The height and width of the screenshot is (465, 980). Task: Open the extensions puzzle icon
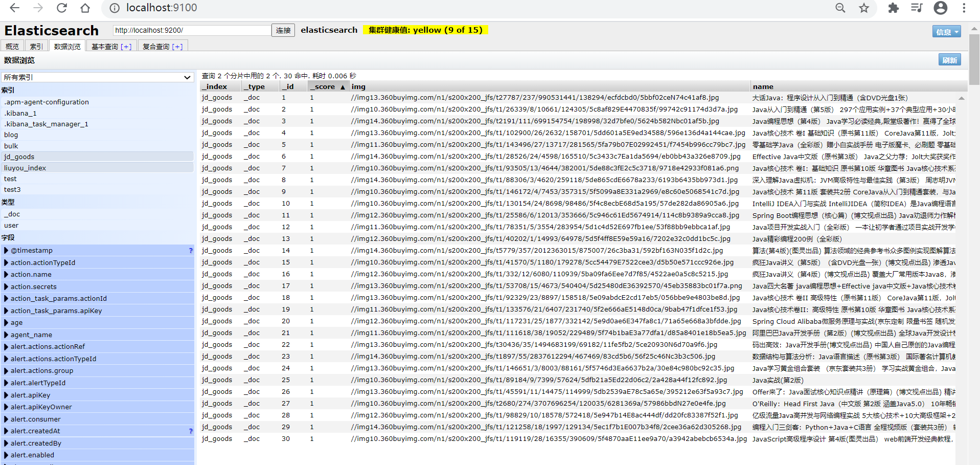[x=893, y=8]
